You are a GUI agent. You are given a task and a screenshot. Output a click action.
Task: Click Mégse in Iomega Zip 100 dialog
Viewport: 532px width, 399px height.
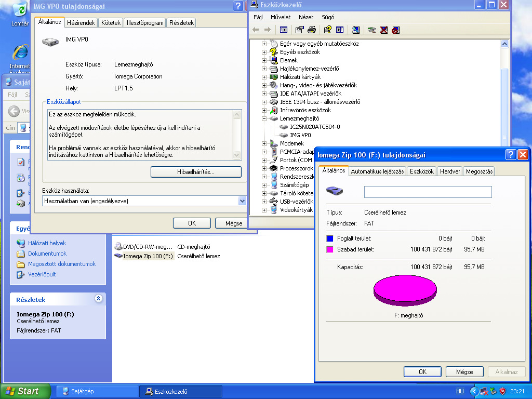click(x=464, y=372)
